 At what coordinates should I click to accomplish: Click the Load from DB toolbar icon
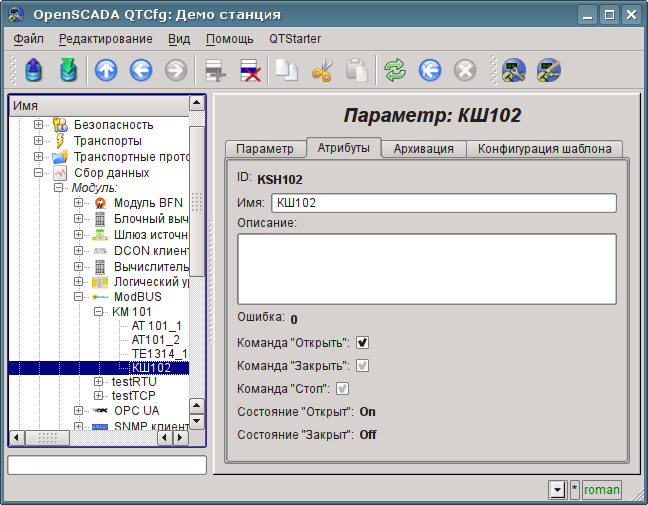coord(34,70)
